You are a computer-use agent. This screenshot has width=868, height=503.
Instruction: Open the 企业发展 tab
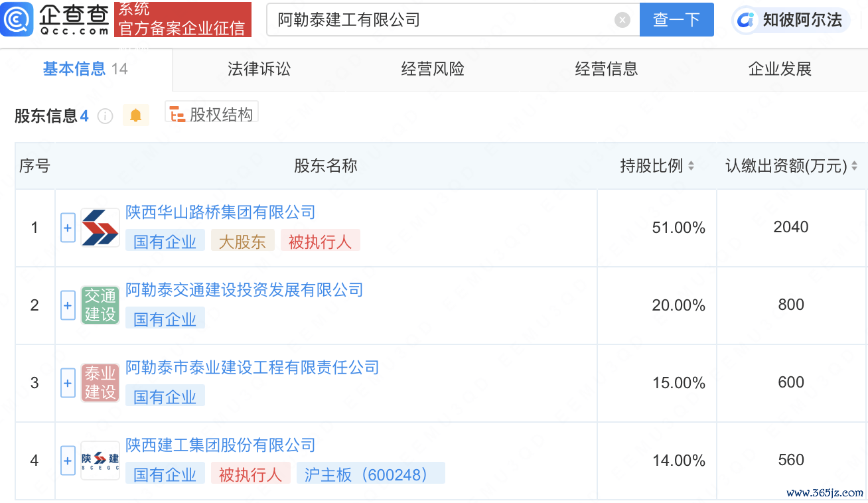click(780, 69)
